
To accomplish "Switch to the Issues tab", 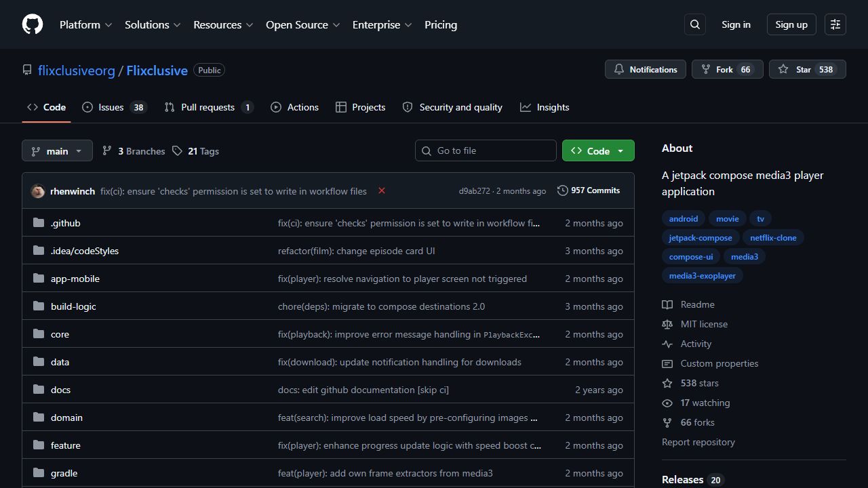I will pyautogui.click(x=114, y=107).
